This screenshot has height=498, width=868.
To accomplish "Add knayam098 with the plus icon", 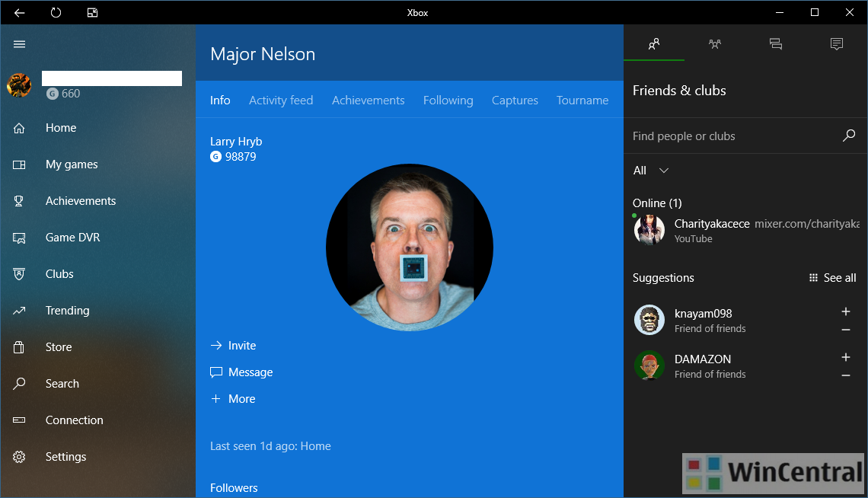I will 846,311.
